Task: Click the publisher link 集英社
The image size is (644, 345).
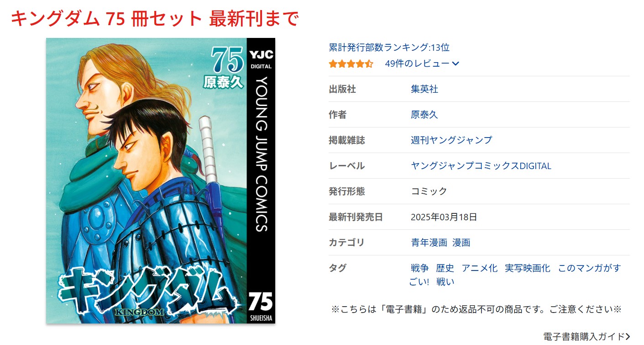Action: click(424, 89)
